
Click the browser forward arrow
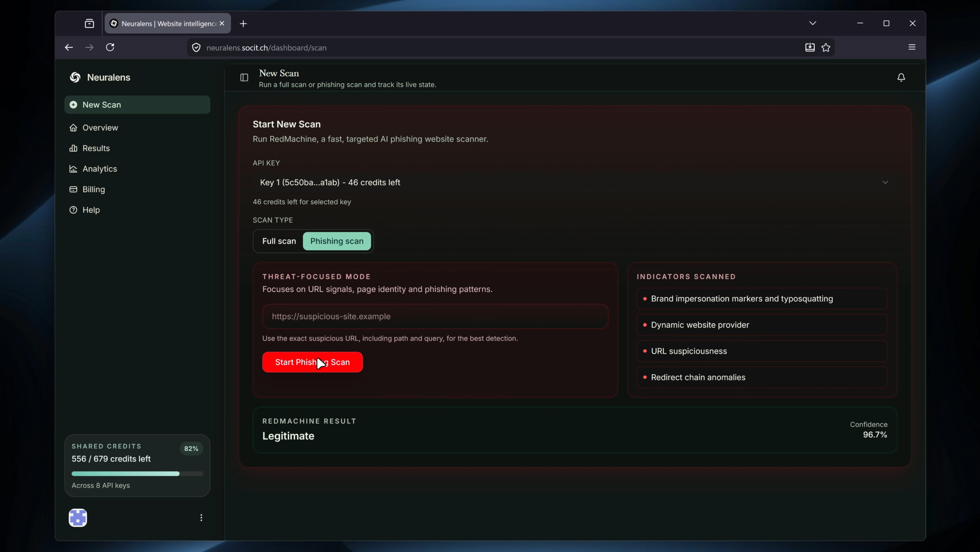[89, 48]
